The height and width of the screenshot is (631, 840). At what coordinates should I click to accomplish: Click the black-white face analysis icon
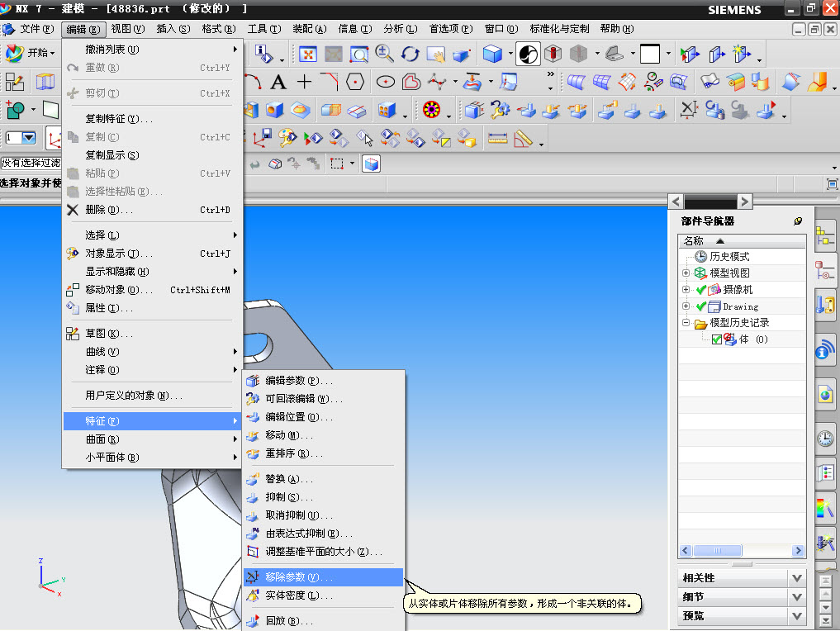point(529,54)
